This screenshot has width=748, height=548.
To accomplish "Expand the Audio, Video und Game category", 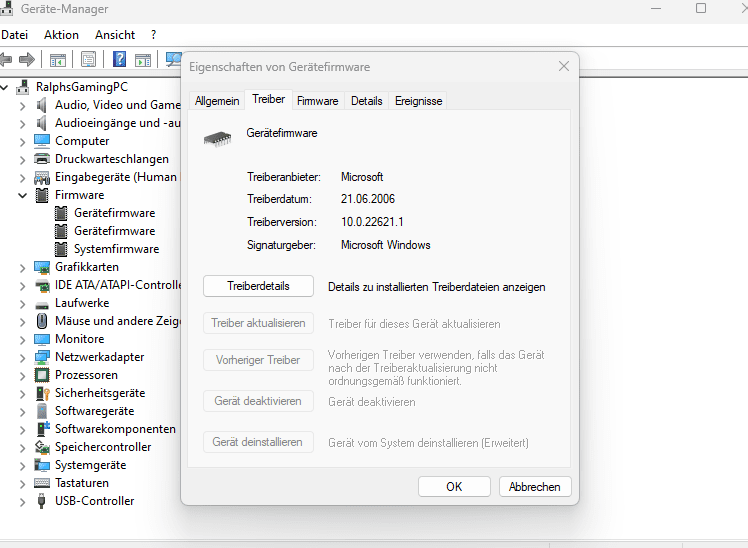I will click(x=22, y=106).
